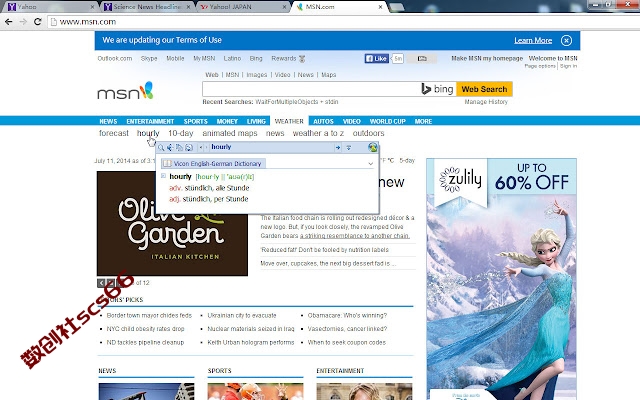Viewport: 640px width, 400px height.
Task: Open Ukrainian city to evacuate story
Action: 242,316
